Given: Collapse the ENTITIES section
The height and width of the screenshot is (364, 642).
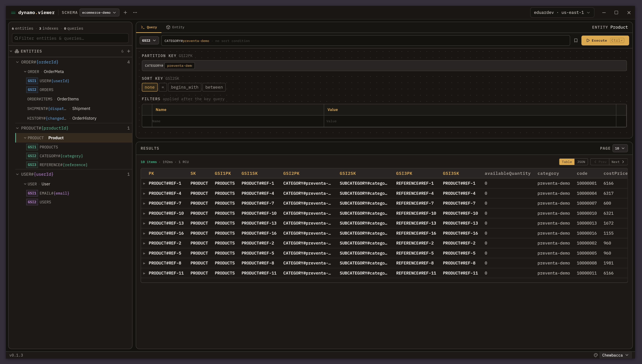Looking at the screenshot, I should pos(11,51).
